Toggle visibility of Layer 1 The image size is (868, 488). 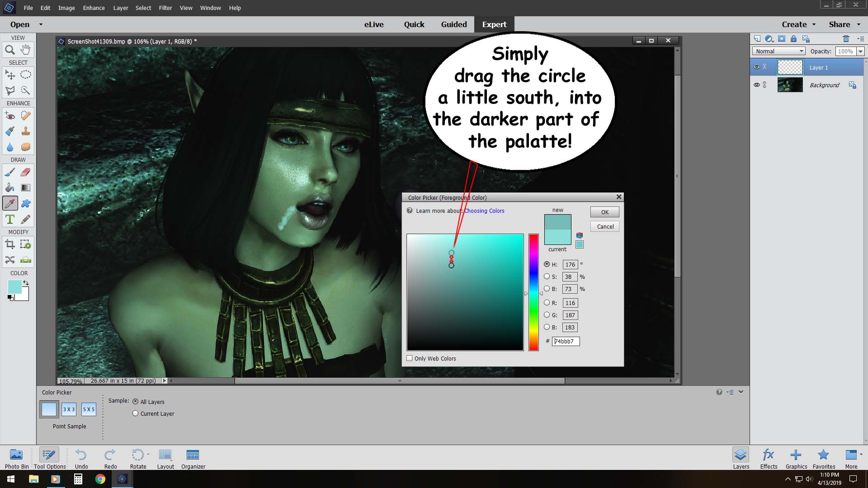756,67
